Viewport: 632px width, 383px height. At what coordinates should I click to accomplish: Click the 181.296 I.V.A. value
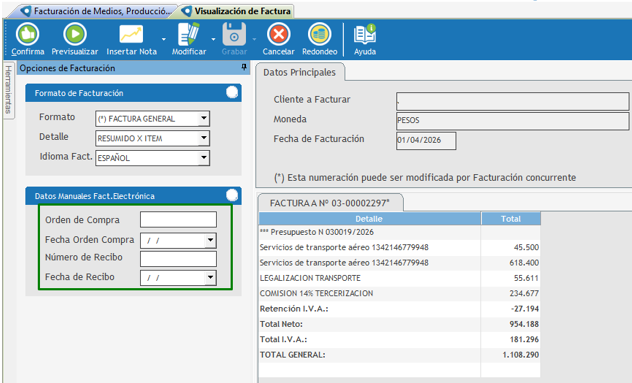click(x=524, y=339)
